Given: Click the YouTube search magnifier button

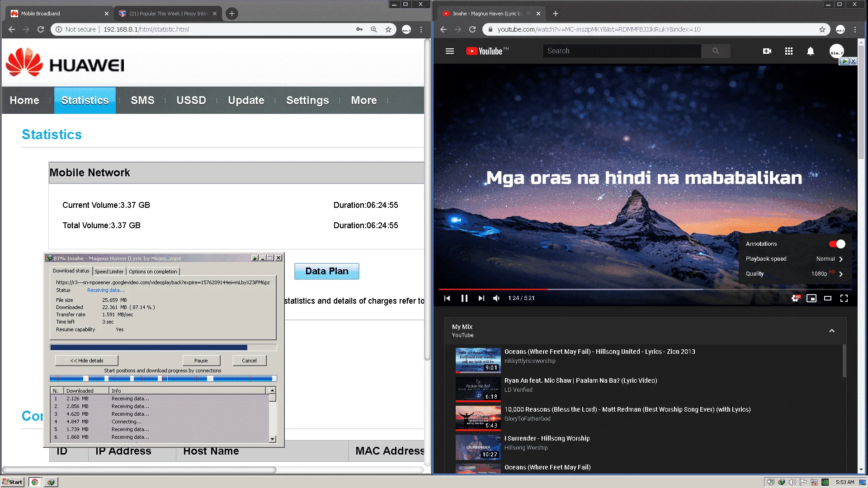Looking at the screenshot, I should coord(716,51).
